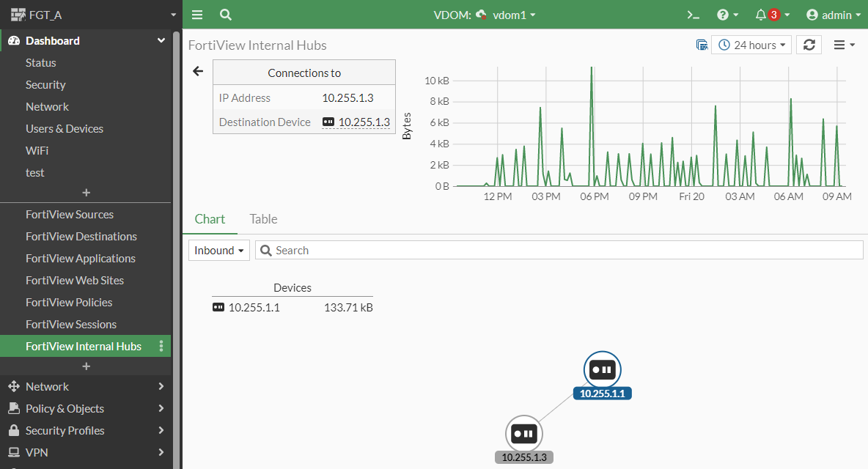This screenshot has height=469, width=868.
Task: Click the notification bell icon
Action: point(762,14)
